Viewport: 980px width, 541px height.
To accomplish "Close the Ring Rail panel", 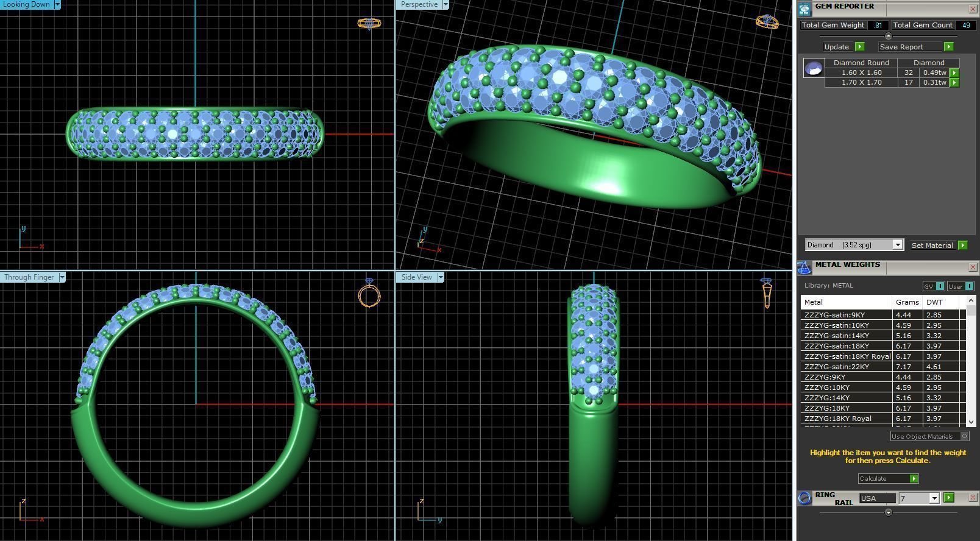I will click(973, 498).
